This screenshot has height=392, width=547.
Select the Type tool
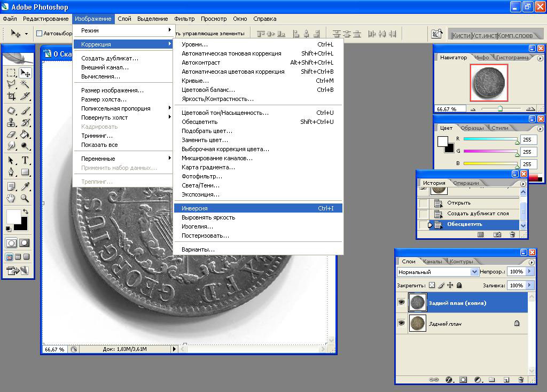[x=25, y=160]
